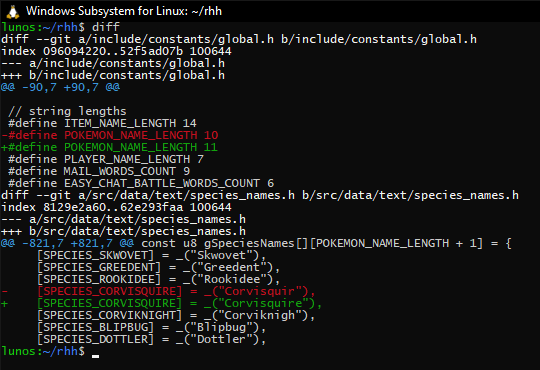The image size is (540, 370).
Task: Click the 'index 8129e2a60..62e293faa' line
Action: point(116,207)
